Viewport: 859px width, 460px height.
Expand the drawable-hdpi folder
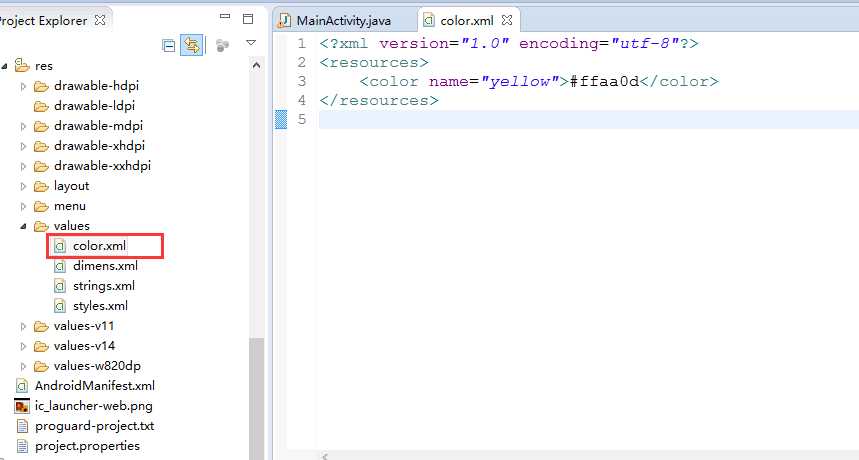click(23, 86)
